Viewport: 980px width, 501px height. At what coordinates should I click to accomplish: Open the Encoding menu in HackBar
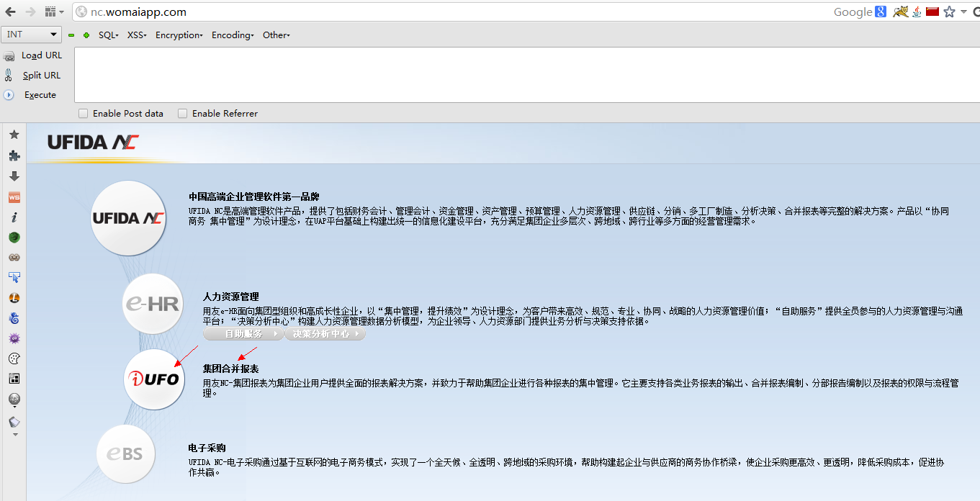click(233, 35)
